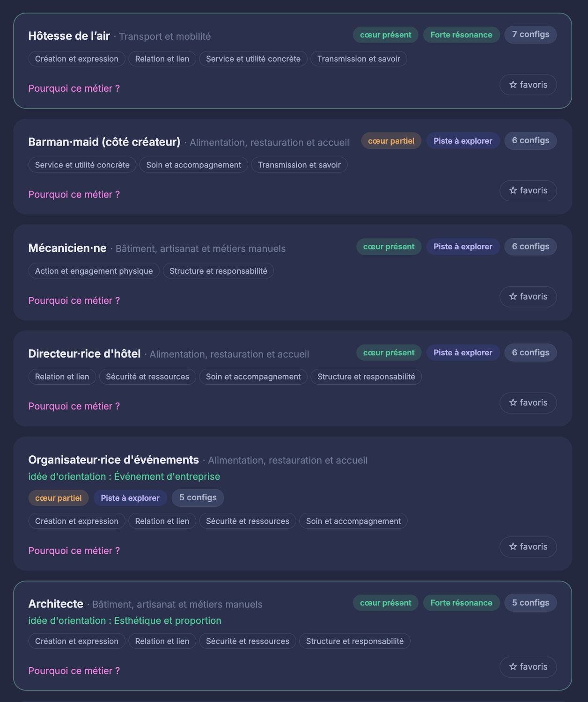Star Barman·maid as a favorite
This screenshot has height=702, width=588.
coord(528,190)
